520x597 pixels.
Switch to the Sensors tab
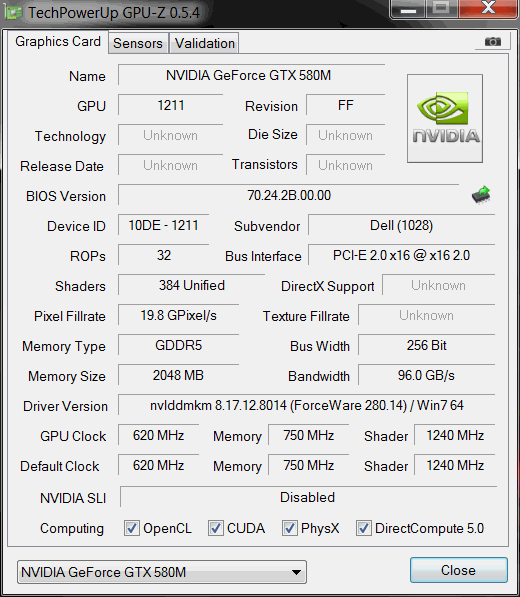coord(138,43)
